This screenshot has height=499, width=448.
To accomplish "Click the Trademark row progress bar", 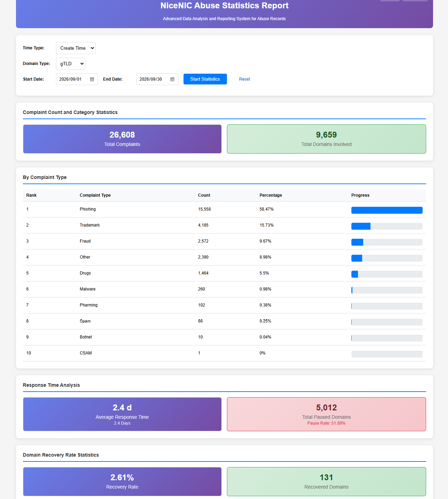I will coord(387,226).
